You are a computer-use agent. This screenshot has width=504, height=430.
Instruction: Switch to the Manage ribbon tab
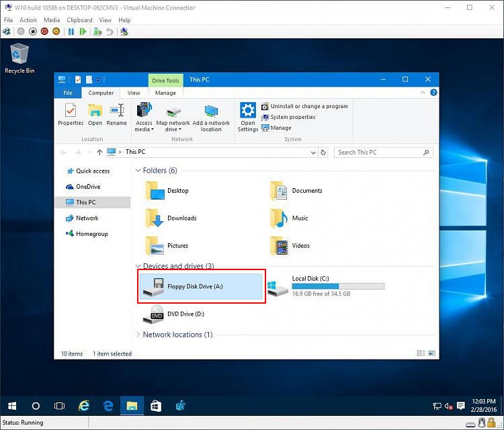pos(165,93)
